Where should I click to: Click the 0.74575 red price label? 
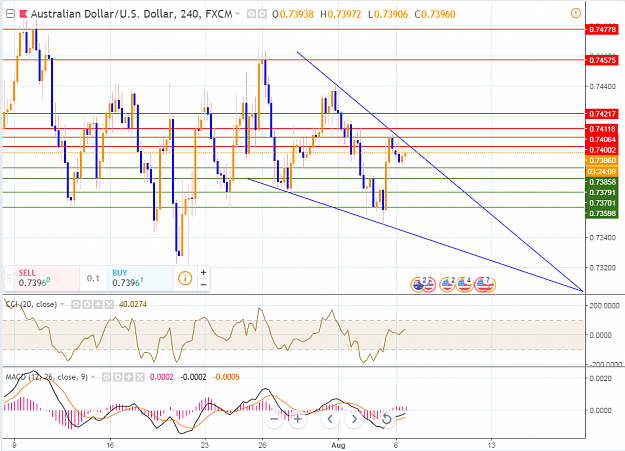point(602,60)
